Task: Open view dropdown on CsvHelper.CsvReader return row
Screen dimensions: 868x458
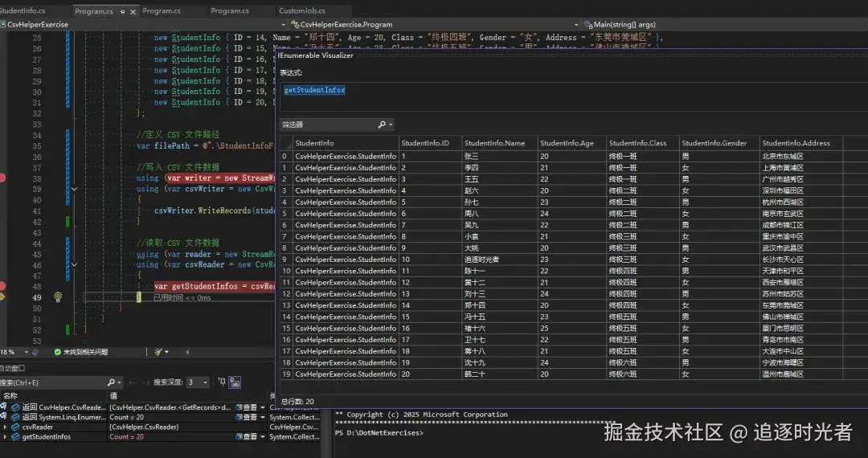Action: click(x=263, y=407)
